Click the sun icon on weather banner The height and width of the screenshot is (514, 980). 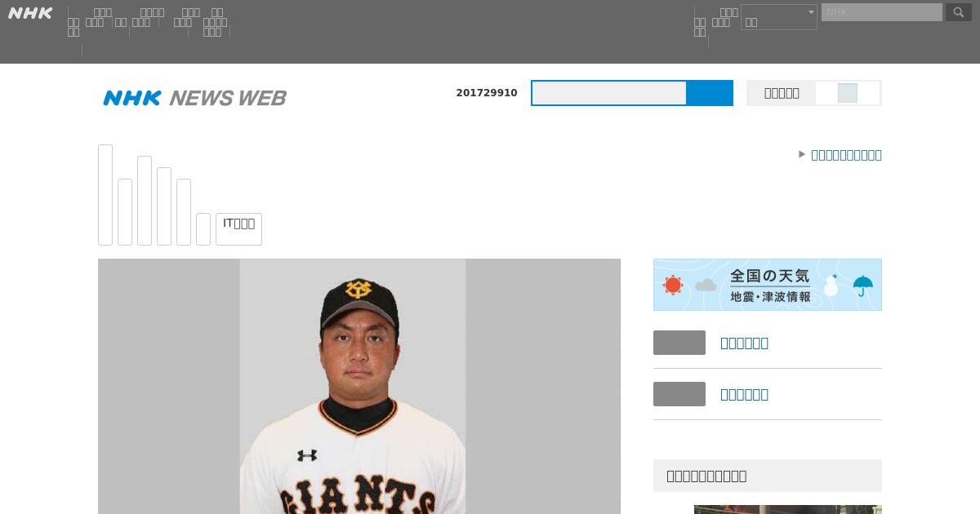[x=673, y=285]
